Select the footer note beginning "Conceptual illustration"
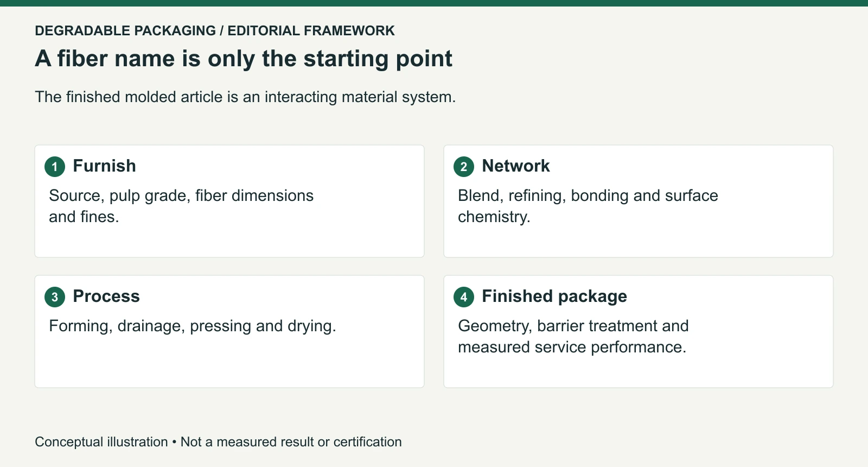 [218, 442]
